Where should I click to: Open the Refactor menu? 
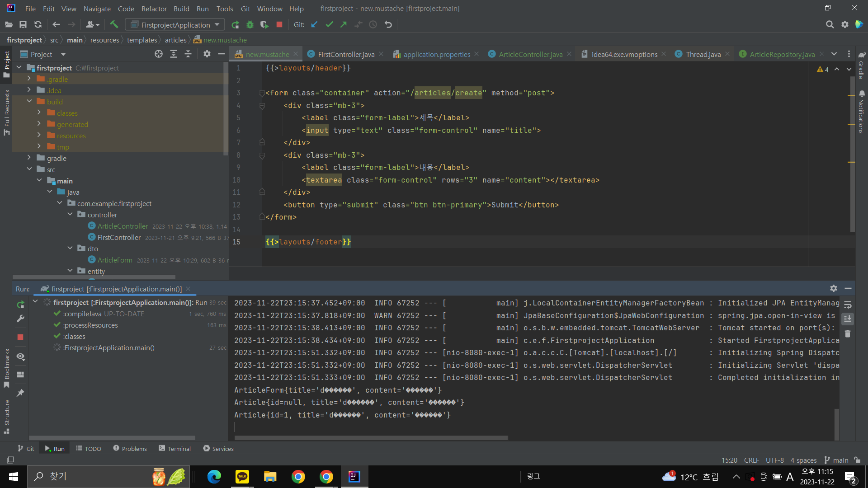(154, 9)
